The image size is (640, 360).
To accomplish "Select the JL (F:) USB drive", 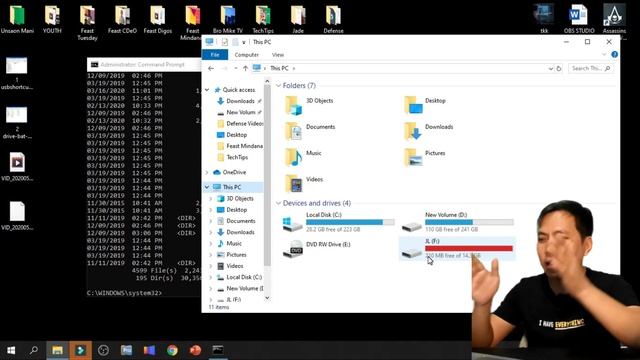I will click(x=457, y=248).
